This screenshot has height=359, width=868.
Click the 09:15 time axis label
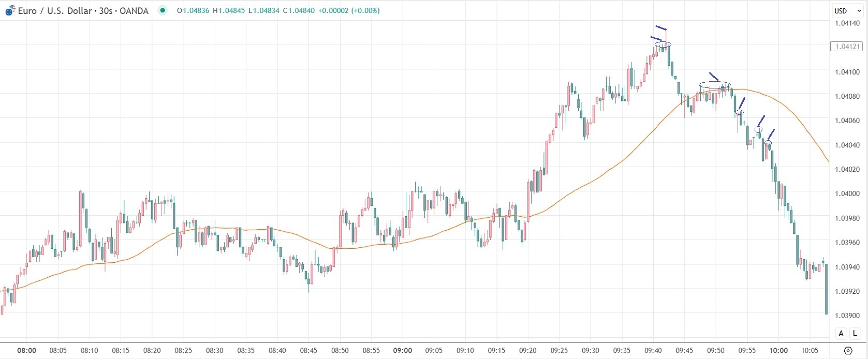[496, 350]
